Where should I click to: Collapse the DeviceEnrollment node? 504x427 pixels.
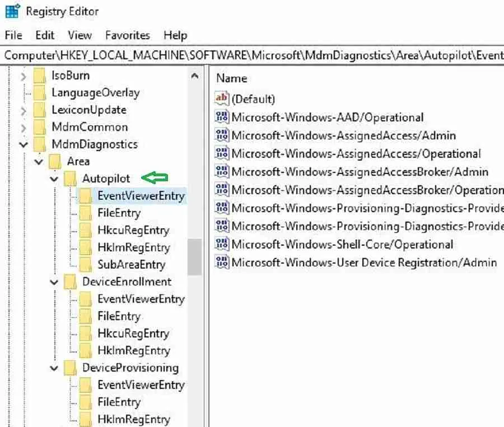click(x=54, y=282)
